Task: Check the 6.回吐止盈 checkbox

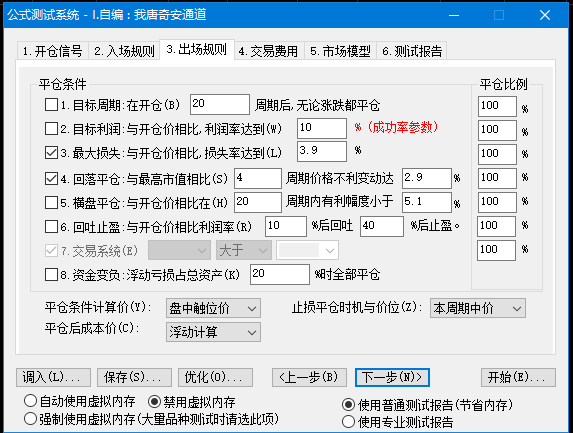Action: [51, 227]
